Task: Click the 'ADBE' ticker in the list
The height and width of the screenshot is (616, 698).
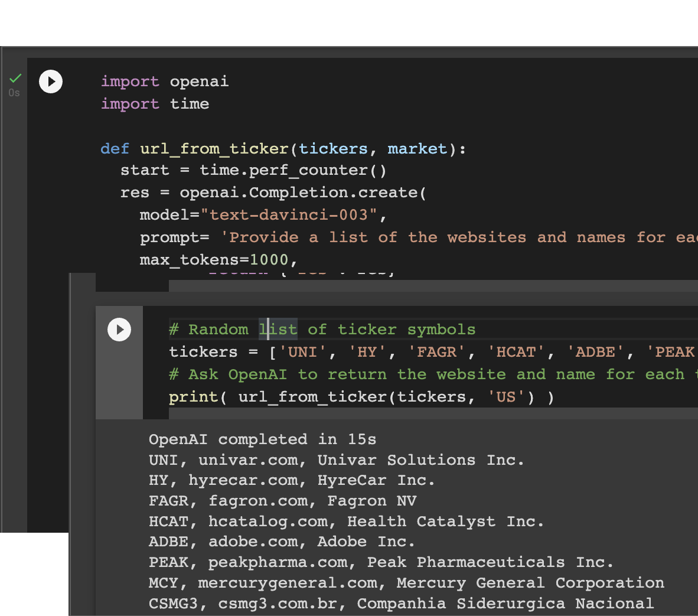Action: (x=595, y=352)
